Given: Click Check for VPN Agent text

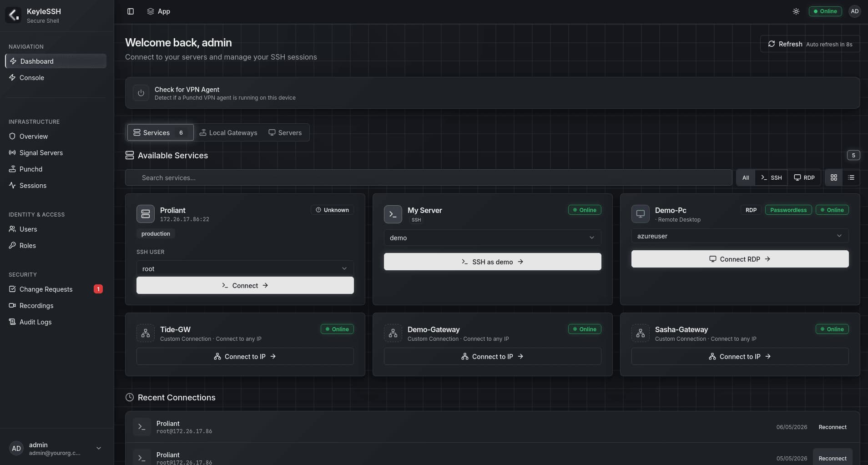Looking at the screenshot, I should point(187,89).
